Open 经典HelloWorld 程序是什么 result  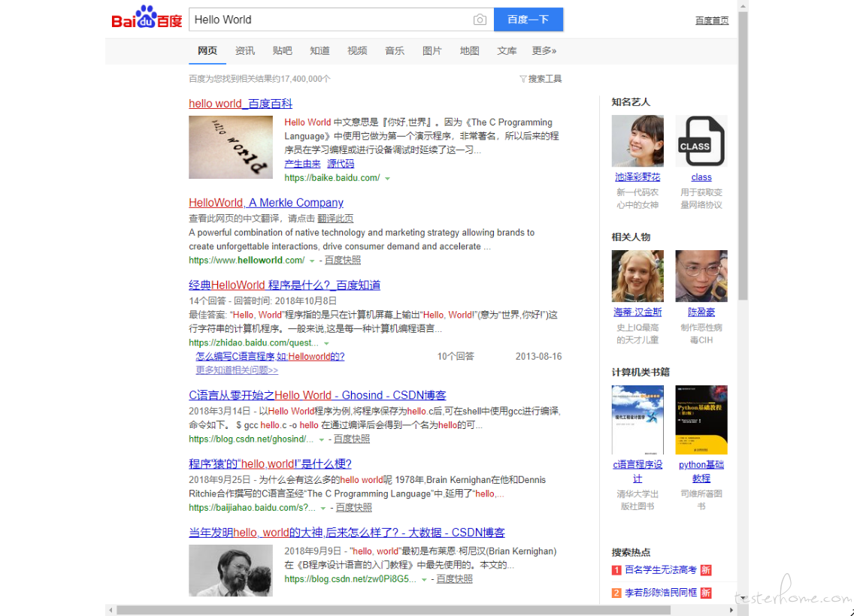point(284,285)
